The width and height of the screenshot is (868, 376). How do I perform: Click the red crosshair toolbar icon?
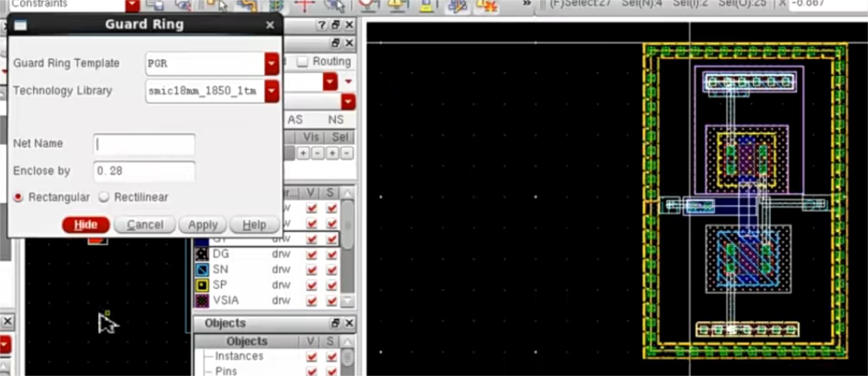point(304,5)
